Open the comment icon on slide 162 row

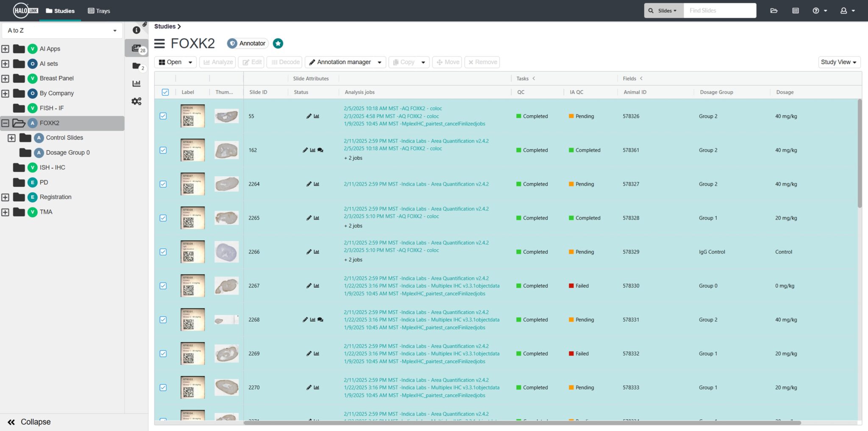[x=320, y=150]
